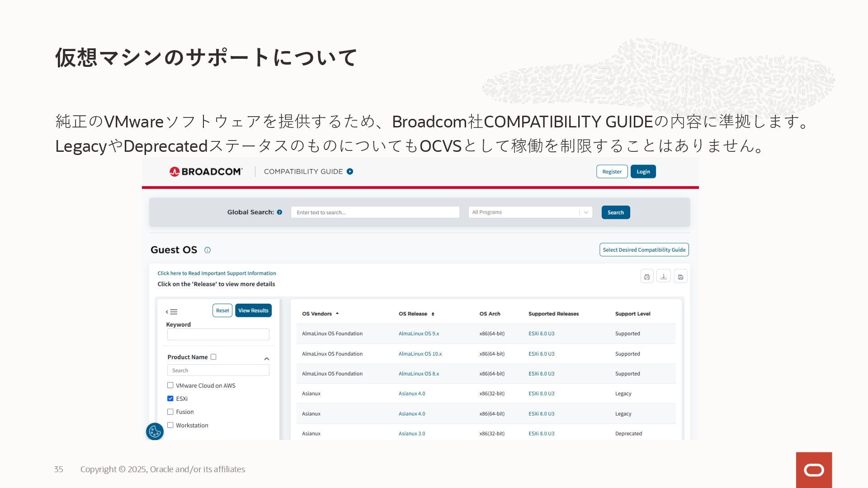Click ESXi 8.0 U3 in Asianux 3.0 row
This screenshot has height=488, width=868.
click(541, 434)
